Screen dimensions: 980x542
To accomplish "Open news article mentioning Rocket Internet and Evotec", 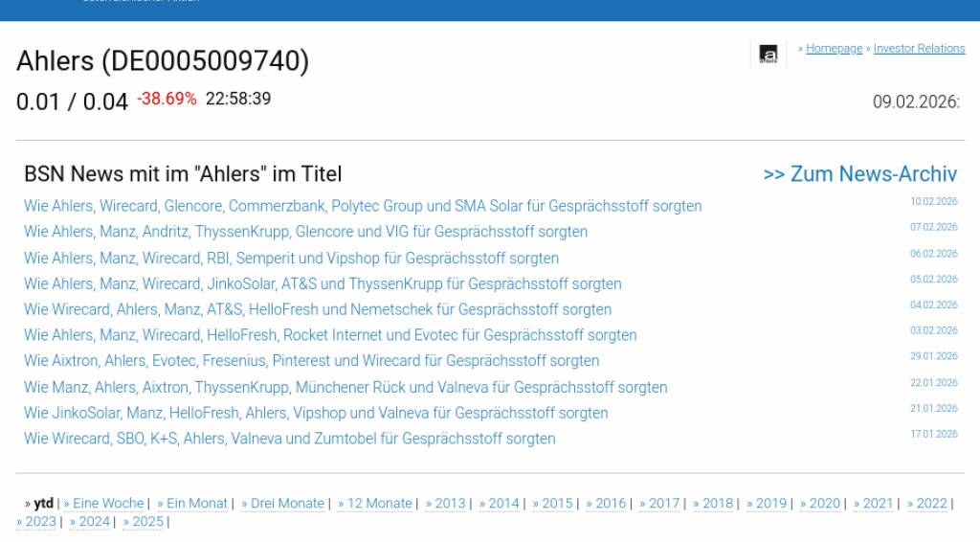I will (x=330, y=335).
